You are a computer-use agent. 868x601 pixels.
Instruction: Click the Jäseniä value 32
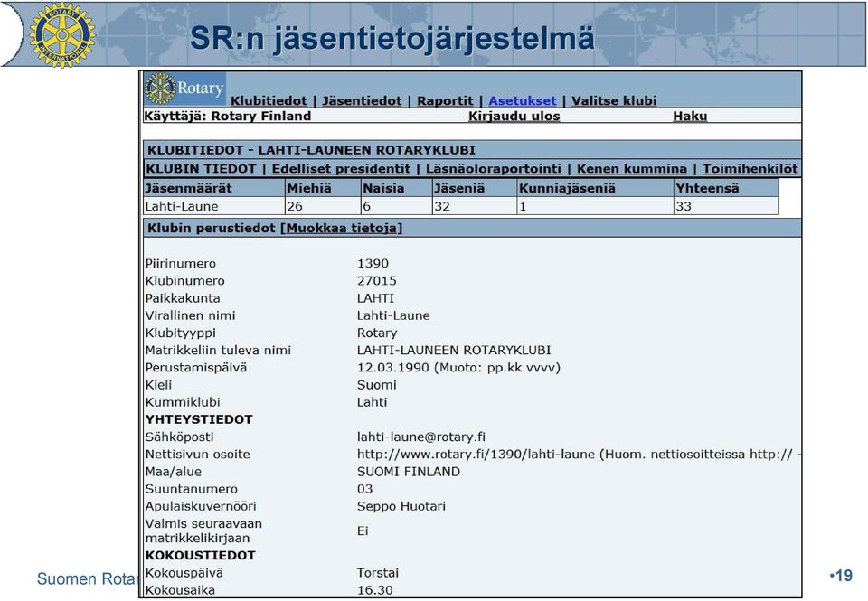pyautogui.click(x=474, y=206)
